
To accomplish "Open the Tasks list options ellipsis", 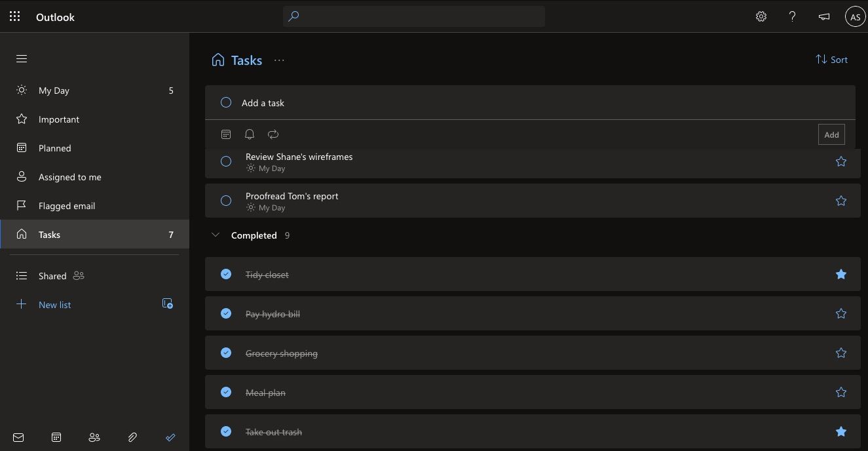I will 280,60.
